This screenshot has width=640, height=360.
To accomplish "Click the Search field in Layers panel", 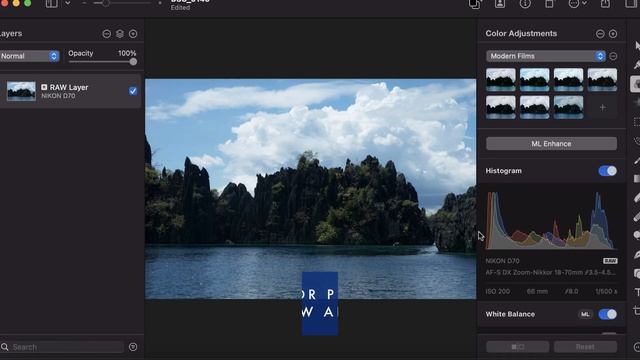I will coord(62,347).
